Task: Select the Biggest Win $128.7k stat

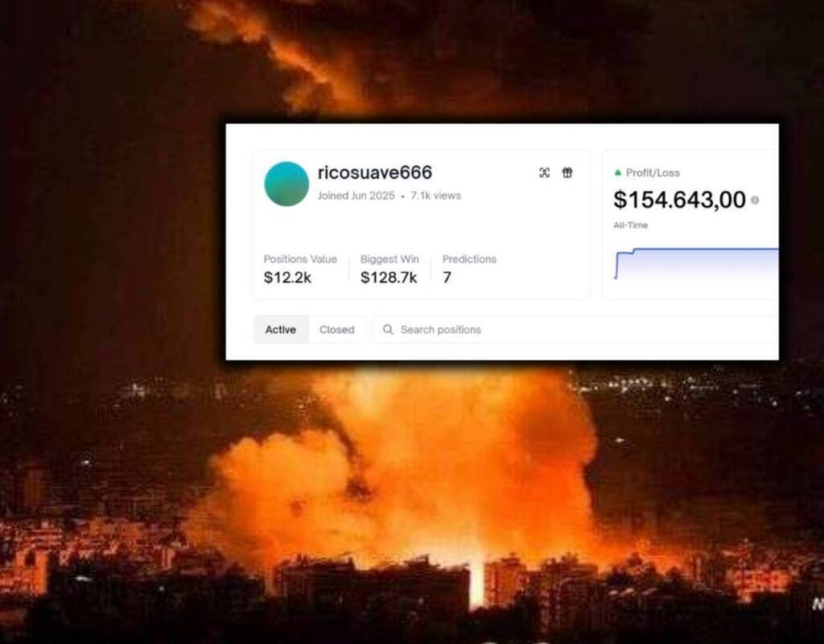Action: pos(389,269)
